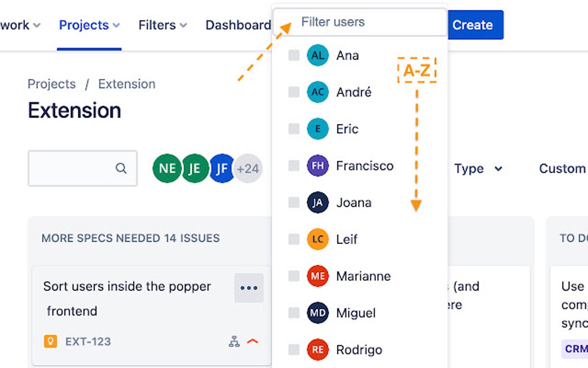Open the more actions menu on the popper card
Viewport: 588px width, 368px height.
pos(248,287)
